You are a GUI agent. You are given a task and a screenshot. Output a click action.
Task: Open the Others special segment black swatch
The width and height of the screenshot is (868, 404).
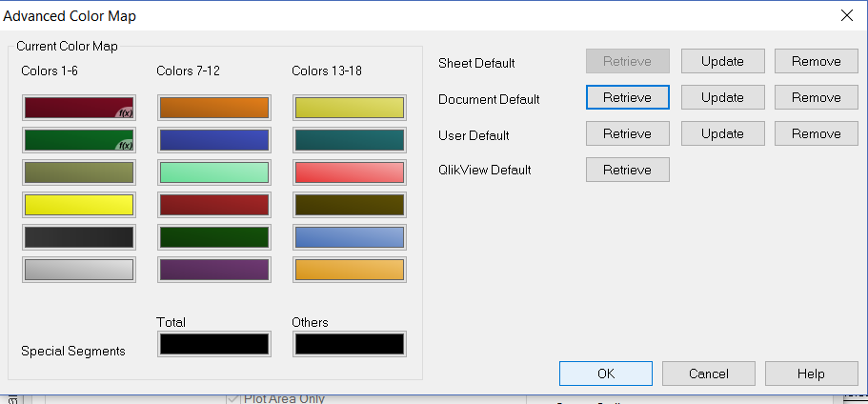point(350,344)
